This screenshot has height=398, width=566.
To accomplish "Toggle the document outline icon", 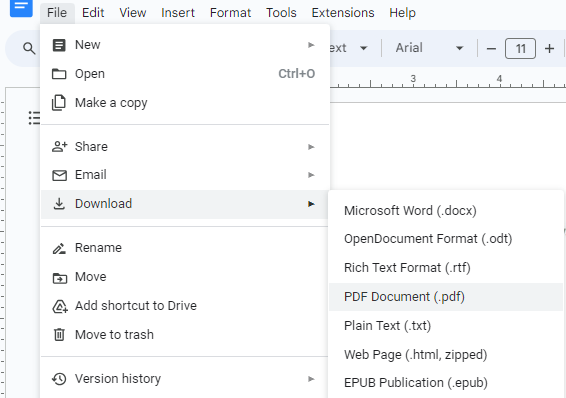I will point(34,118).
